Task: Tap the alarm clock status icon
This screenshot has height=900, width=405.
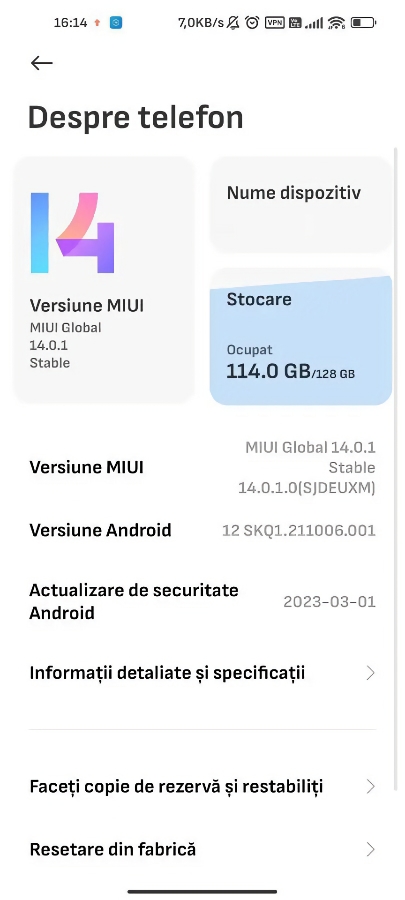Action: coord(252,23)
